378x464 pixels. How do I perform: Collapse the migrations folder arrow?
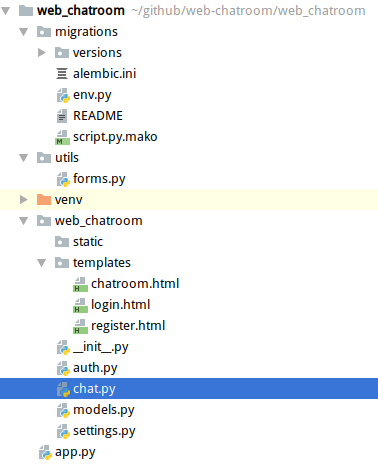coord(24,32)
